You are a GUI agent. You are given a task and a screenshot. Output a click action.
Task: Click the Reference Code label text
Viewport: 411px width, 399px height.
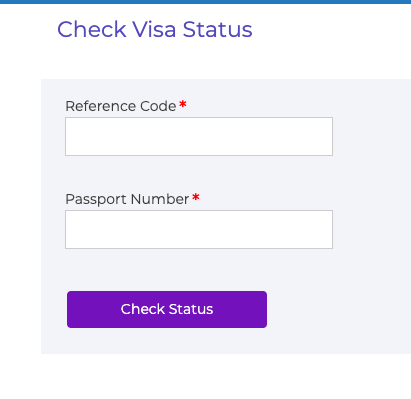[121, 106]
